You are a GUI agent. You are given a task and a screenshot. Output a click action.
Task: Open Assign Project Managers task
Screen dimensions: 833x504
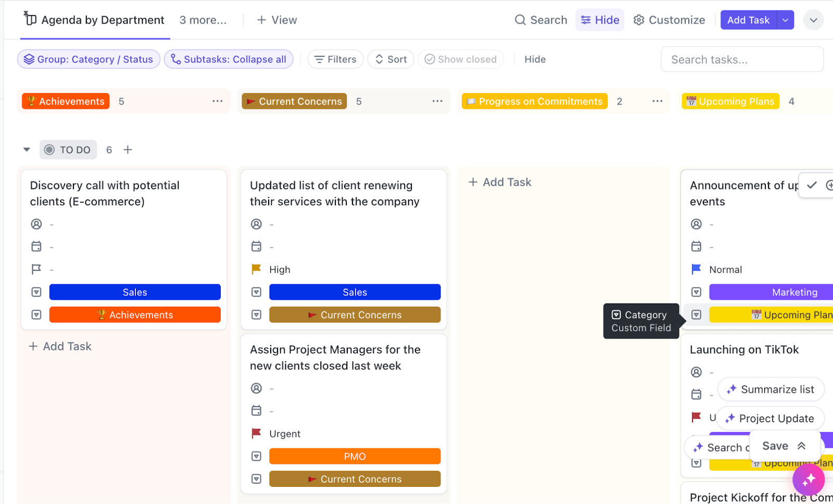click(x=335, y=358)
